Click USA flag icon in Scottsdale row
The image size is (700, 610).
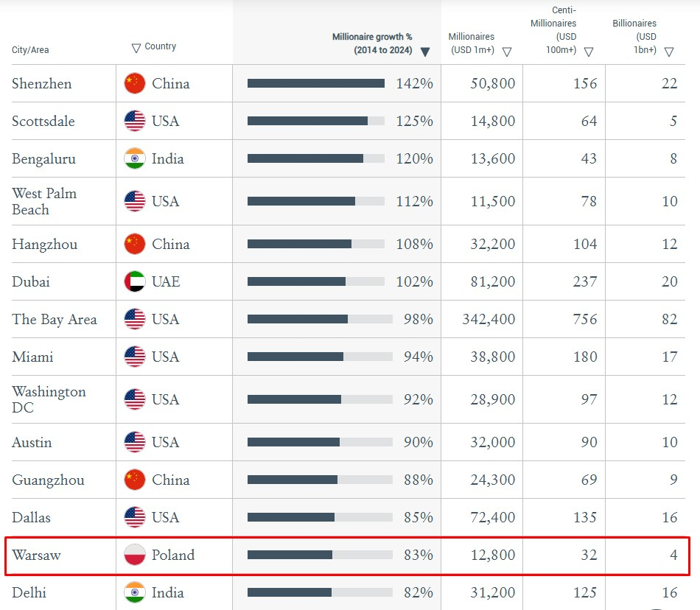[134, 121]
